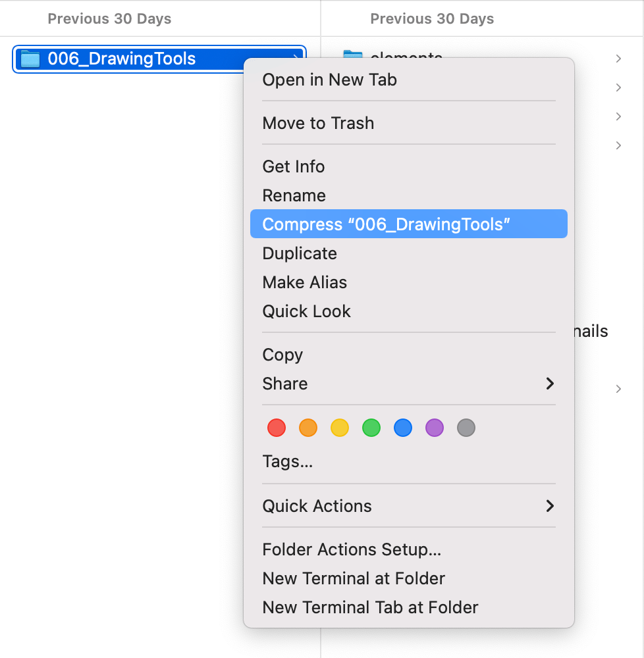Expand Share submenu arrow
Image resolution: width=644 pixels, height=658 pixels.
tap(550, 384)
